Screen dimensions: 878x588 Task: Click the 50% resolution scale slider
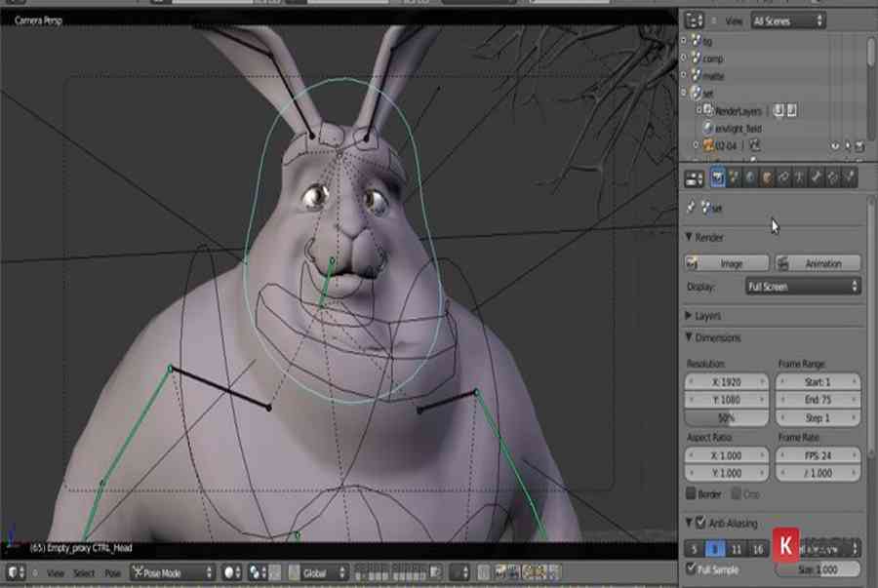(x=726, y=417)
